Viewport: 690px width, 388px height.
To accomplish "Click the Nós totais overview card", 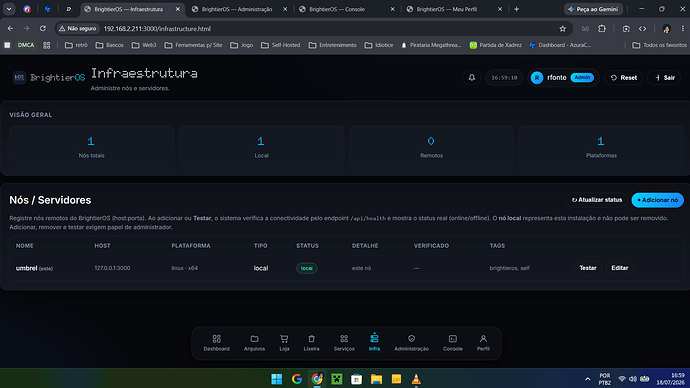I will pyautogui.click(x=92, y=146).
